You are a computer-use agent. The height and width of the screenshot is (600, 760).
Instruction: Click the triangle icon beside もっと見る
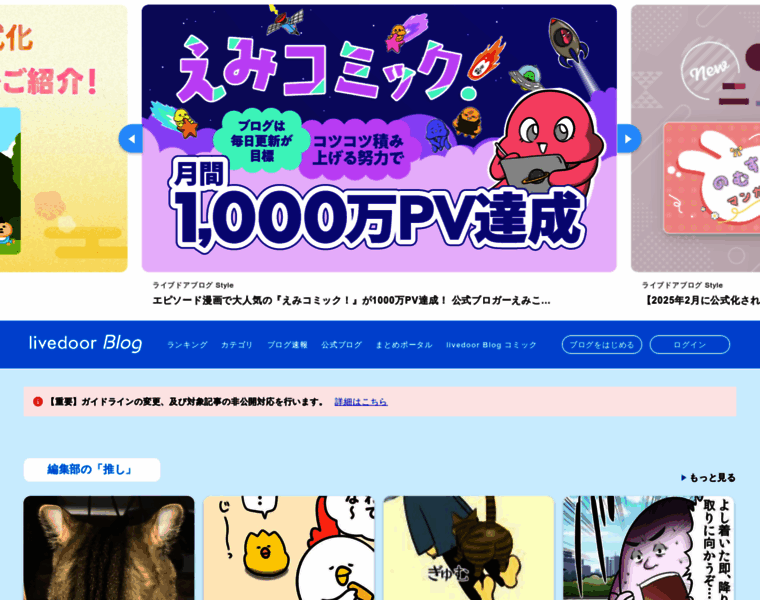683,478
